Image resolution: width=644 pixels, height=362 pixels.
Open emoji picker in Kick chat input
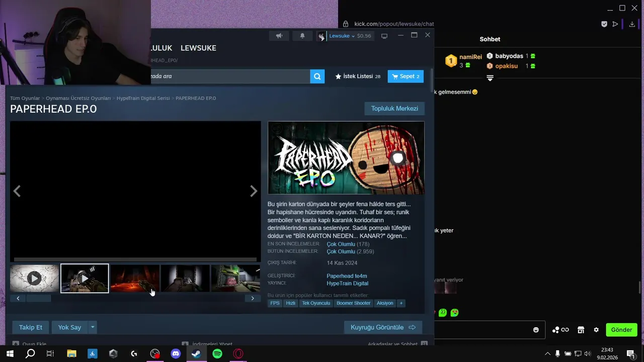coord(536,330)
